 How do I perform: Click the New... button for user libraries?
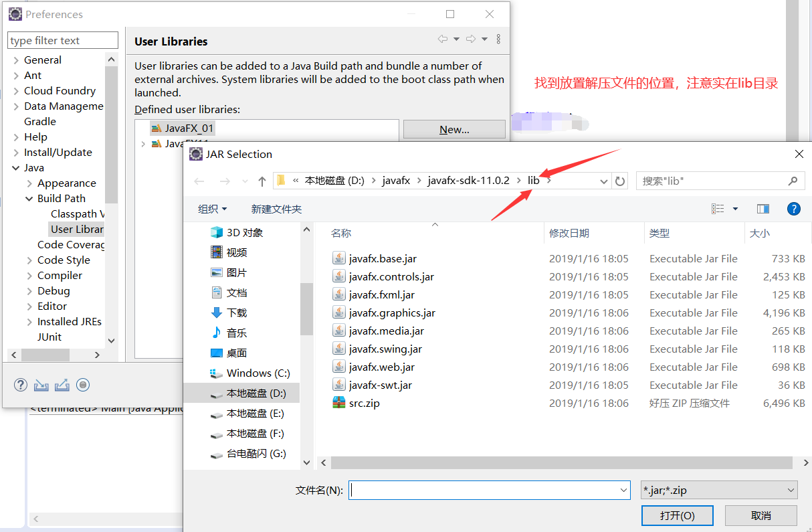click(454, 128)
